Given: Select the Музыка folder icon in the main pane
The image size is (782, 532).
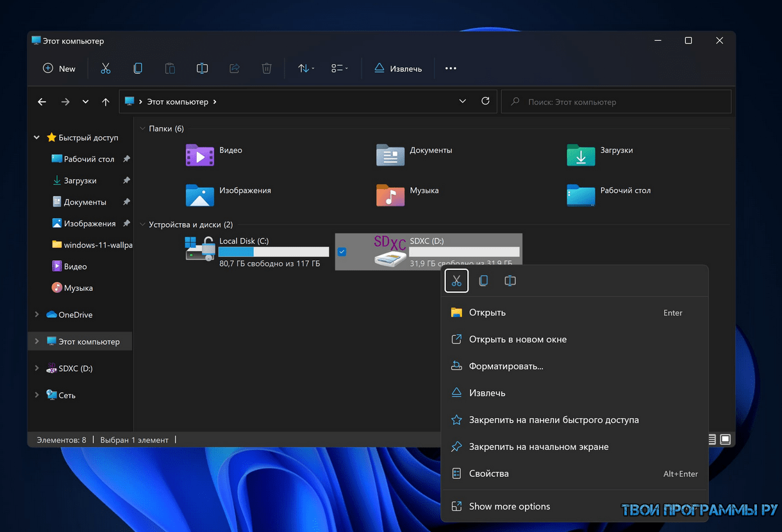Looking at the screenshot, I should tap(390, 195).
